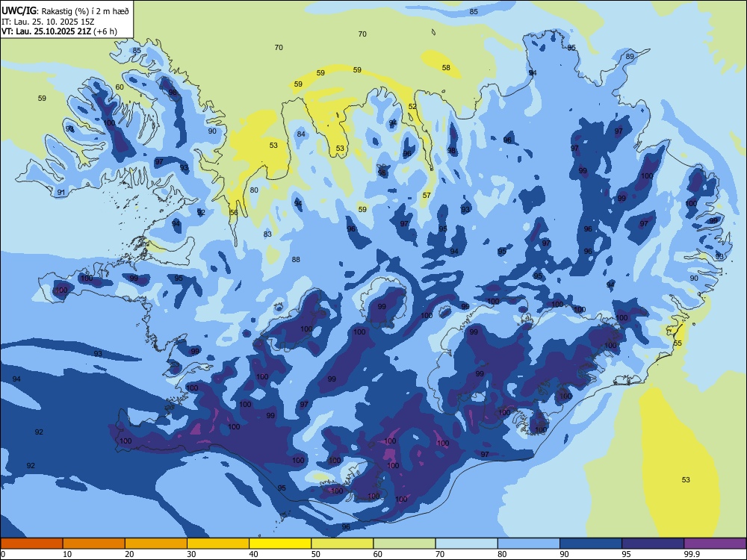Screen dimensions: 747x560
Task: Click the 20–30 legend color swatch
Action: pos(156,544)
